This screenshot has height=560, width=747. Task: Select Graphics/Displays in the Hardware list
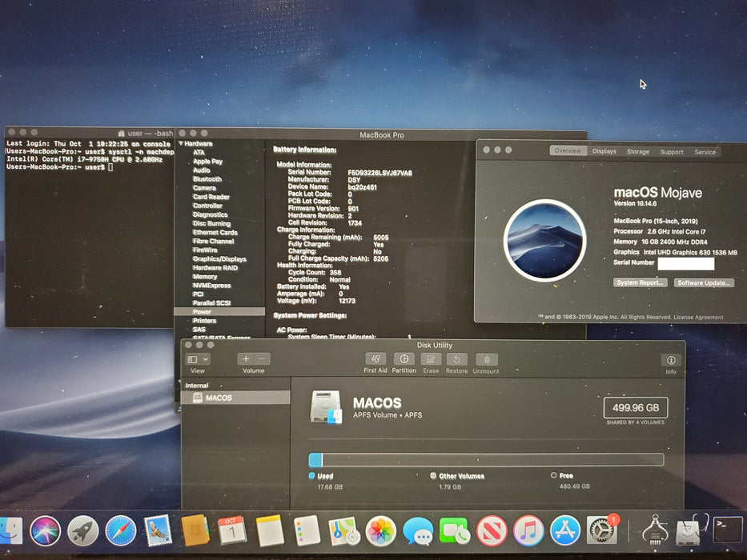[219, 259]
